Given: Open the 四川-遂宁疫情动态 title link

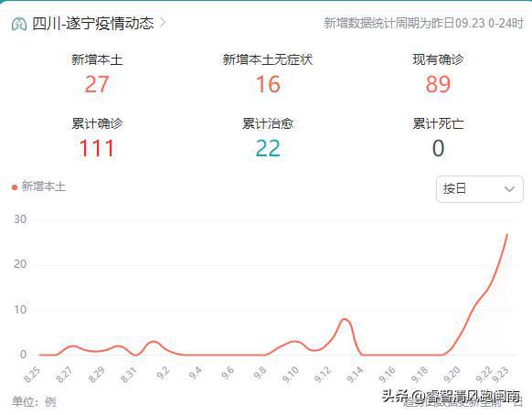Looking at the screenshot, I should pyautogui.click(x=93, y=24).
